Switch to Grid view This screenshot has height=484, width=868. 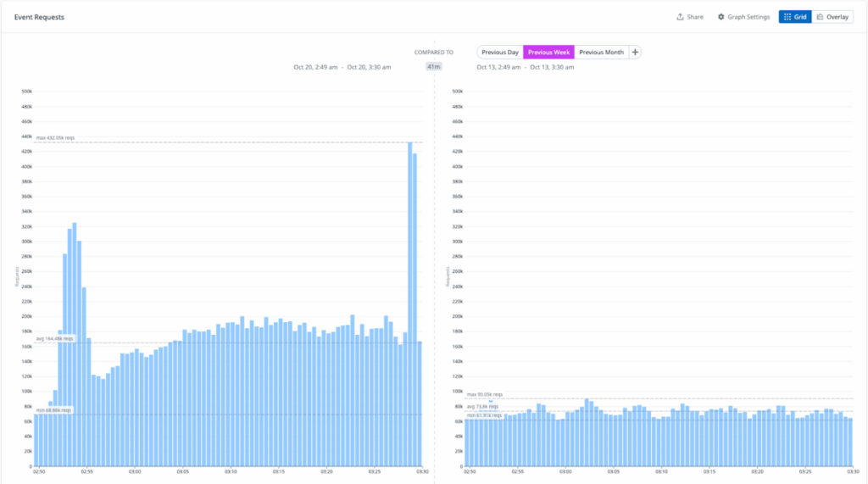pyautogui.click(x=794, y=17)
